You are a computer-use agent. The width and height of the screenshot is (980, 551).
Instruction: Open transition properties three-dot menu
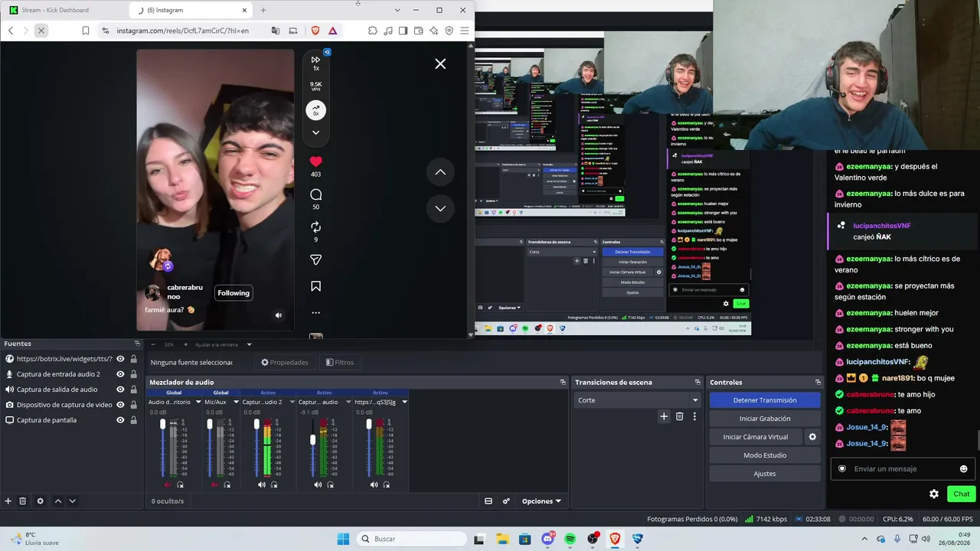(x=694, y=416)
